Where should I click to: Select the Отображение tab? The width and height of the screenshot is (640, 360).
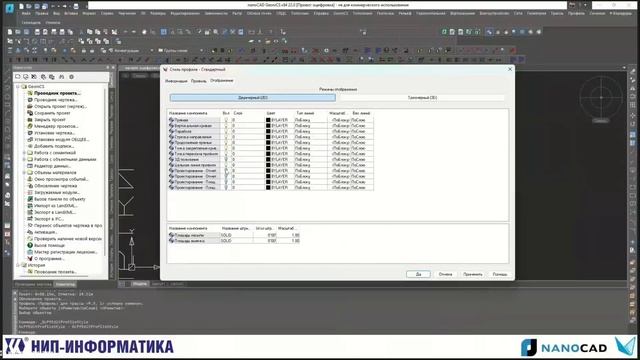coord(222,80)
